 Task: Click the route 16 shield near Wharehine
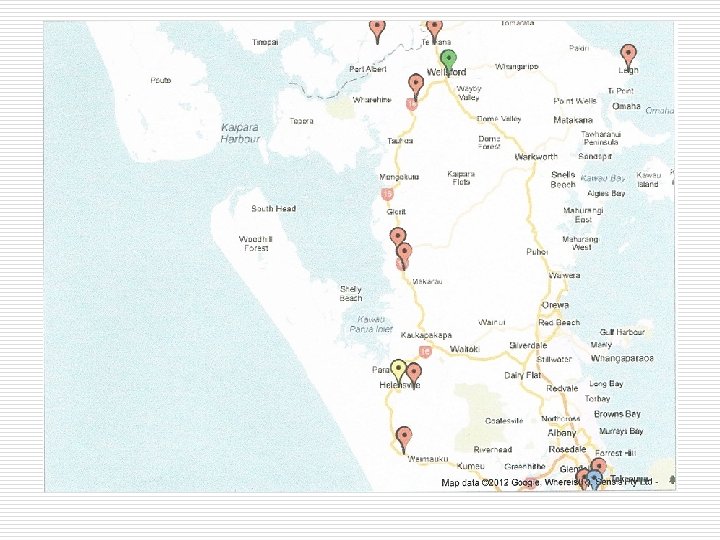(x=411, y=104)
